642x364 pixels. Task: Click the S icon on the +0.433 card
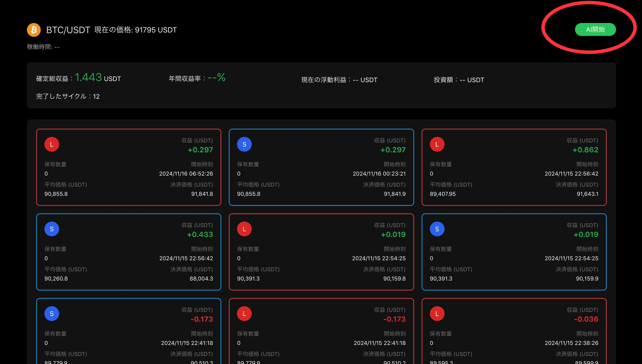click(52, 229)
